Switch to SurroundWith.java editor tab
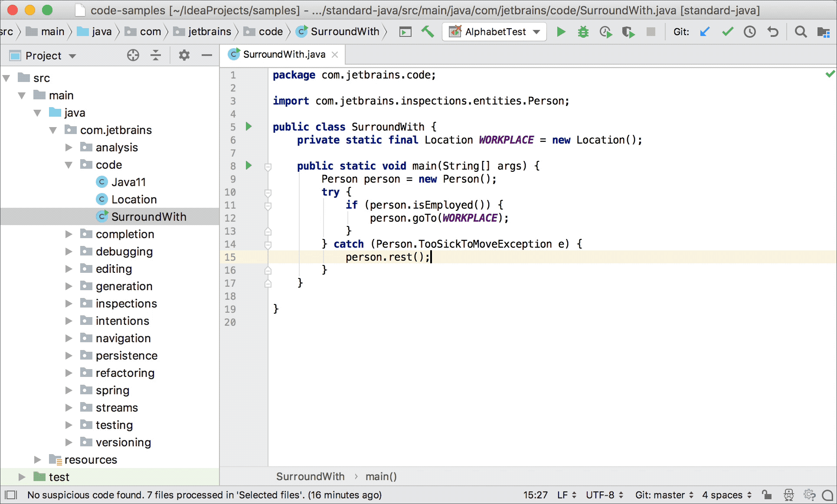837x504 pixels. coord(284,54)
